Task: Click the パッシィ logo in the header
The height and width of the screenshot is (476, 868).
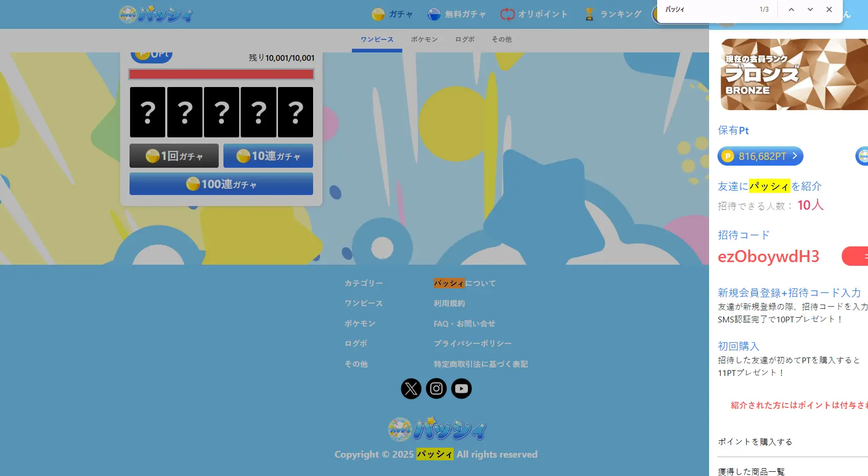Action: (156, 14)
